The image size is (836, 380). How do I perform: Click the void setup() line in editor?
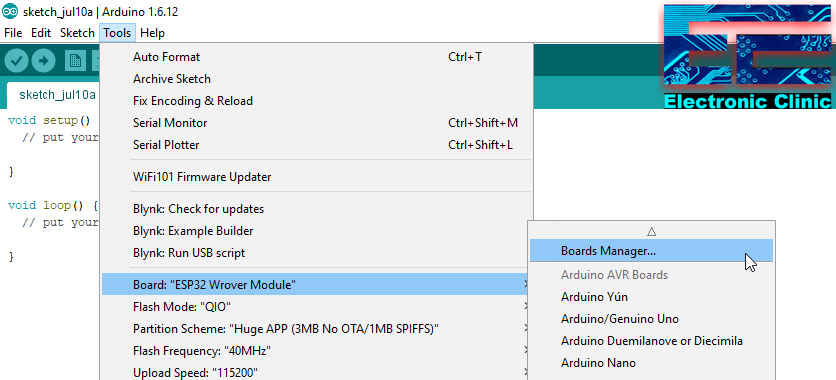50,120
